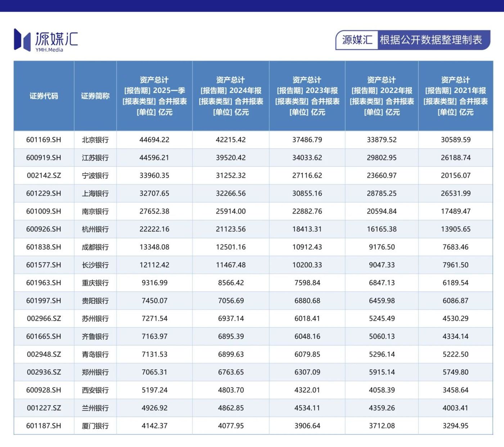Select value 22222.16 in 杭州银行 row

click(x=154, y=229)
